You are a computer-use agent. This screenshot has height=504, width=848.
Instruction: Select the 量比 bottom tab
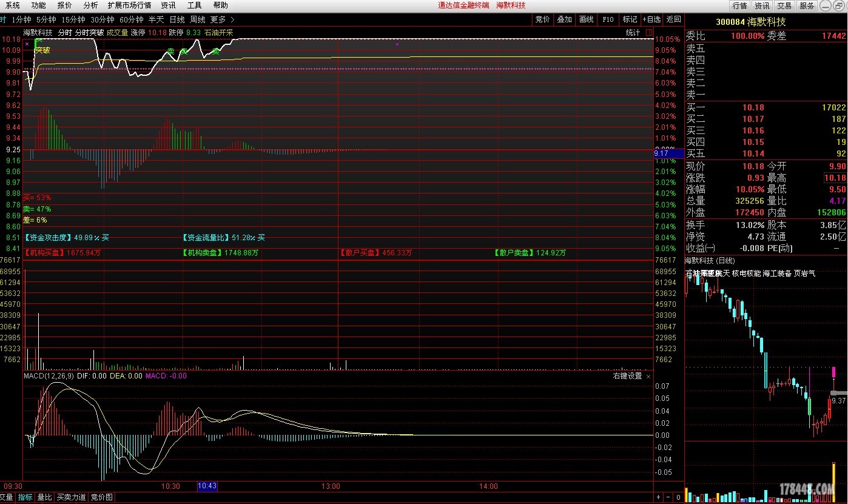click(x=45, y=497)
